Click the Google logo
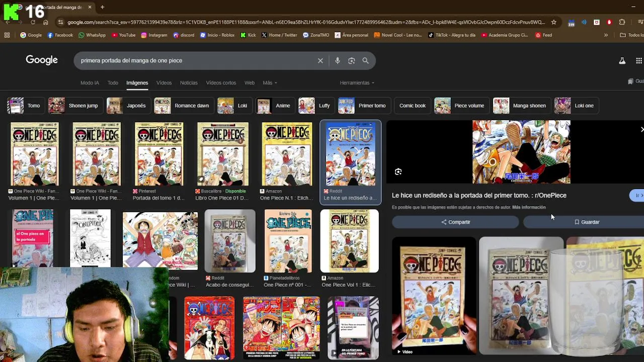Image resolution: width=644 pixels, height=362 pixels. point(42,60)
